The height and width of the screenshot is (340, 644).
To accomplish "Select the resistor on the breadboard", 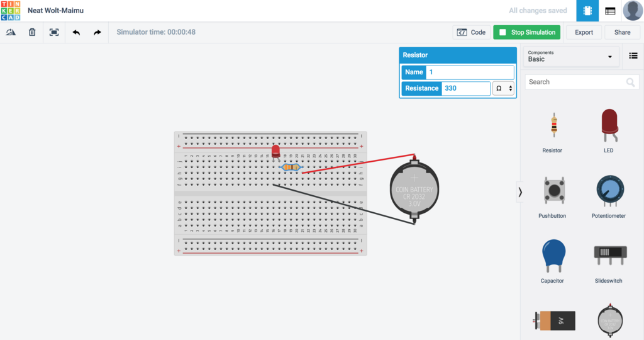I will click(x=291, y=167).
